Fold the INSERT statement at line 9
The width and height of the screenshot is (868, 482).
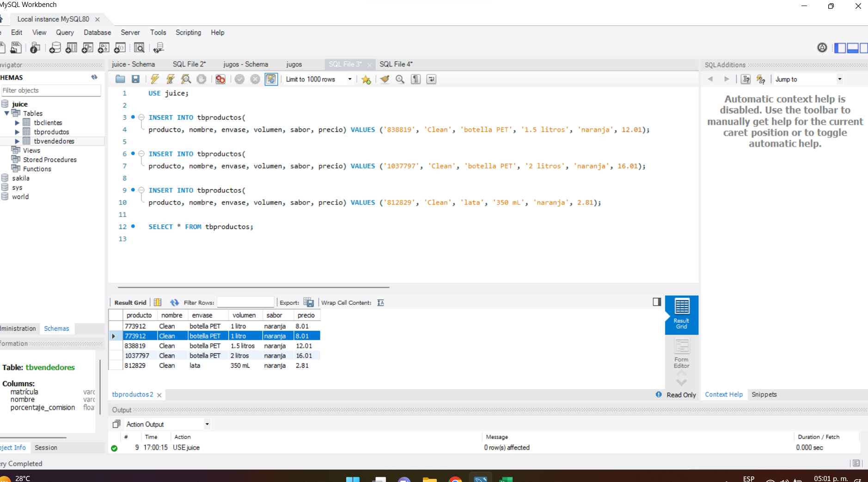pos(141,190)
